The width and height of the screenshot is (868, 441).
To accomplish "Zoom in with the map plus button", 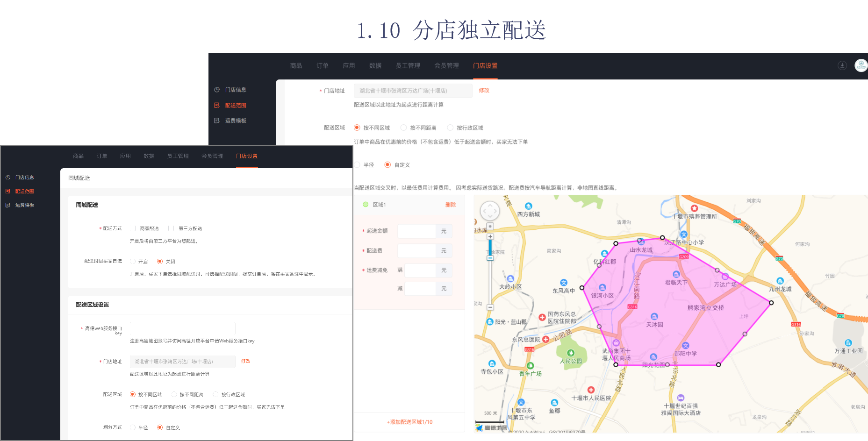I will 490,237.
